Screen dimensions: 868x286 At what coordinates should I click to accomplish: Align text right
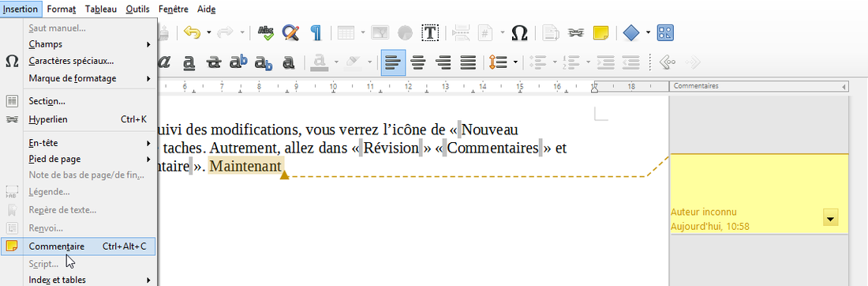coord(443,62)
